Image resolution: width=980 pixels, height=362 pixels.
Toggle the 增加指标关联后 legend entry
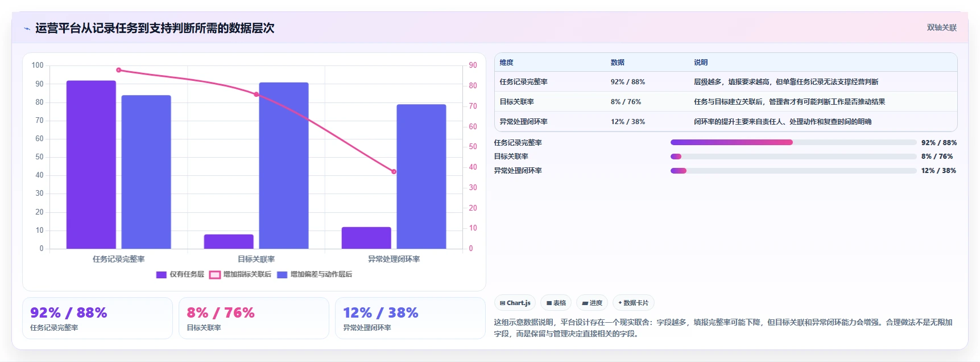coord(240,274)
